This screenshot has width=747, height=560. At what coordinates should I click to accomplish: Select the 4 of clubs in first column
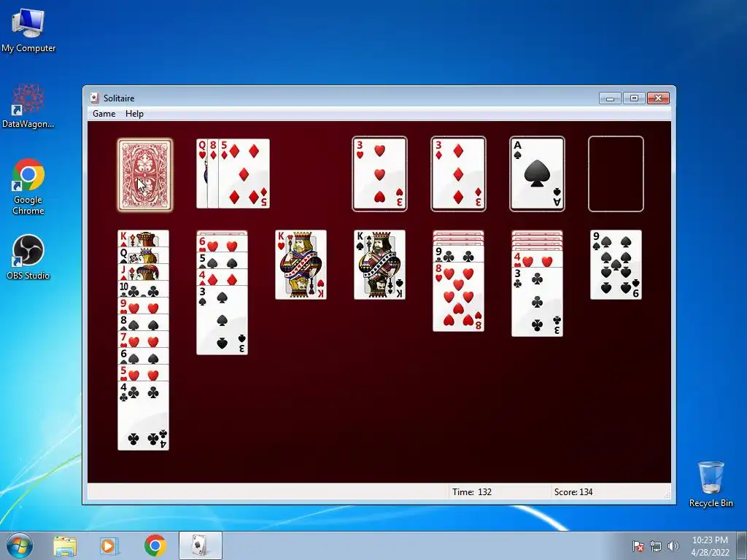144,415
